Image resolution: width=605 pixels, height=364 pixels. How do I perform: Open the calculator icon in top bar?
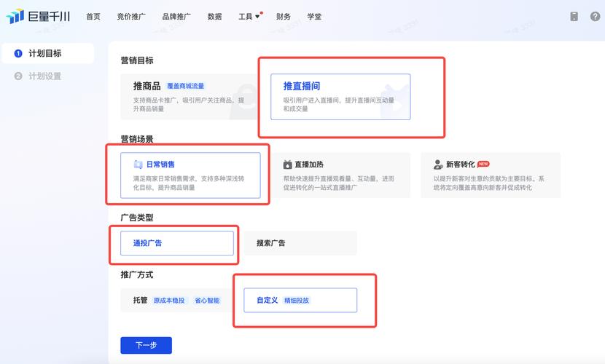[x=574, y=16]
